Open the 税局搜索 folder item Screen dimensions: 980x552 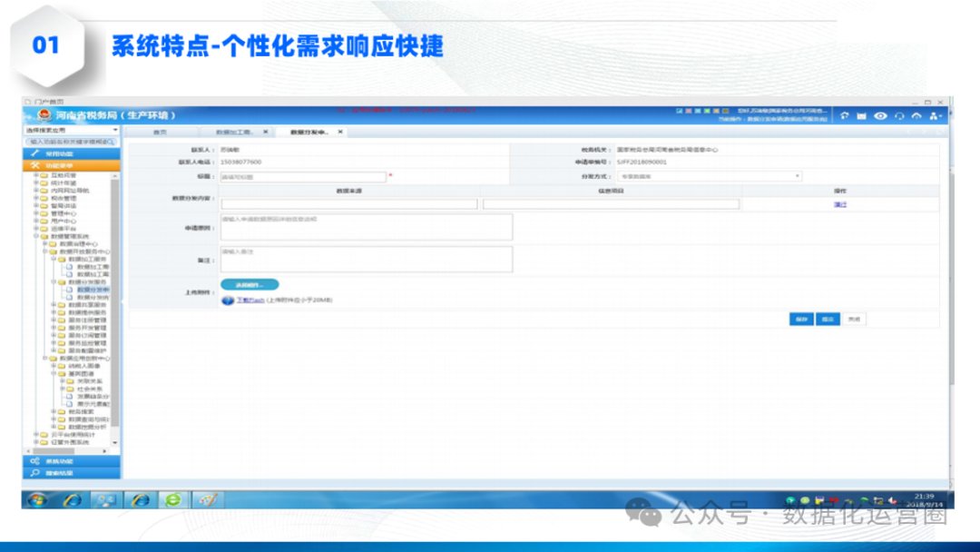[82, 412]
